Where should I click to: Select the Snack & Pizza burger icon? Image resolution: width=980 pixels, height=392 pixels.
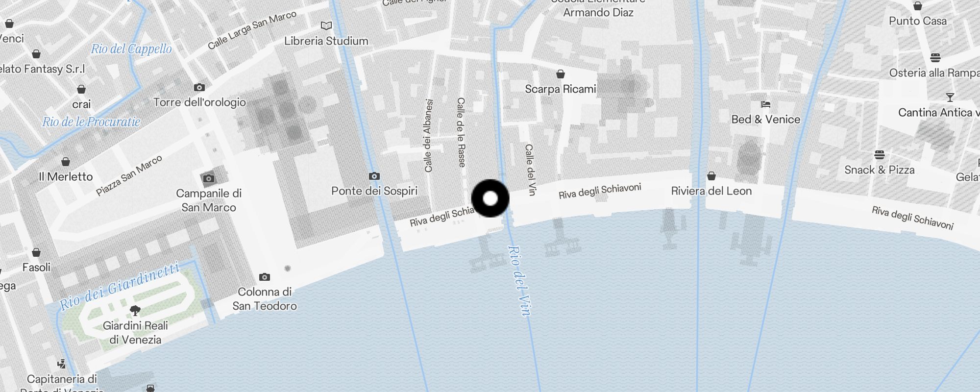click(880, 155)
